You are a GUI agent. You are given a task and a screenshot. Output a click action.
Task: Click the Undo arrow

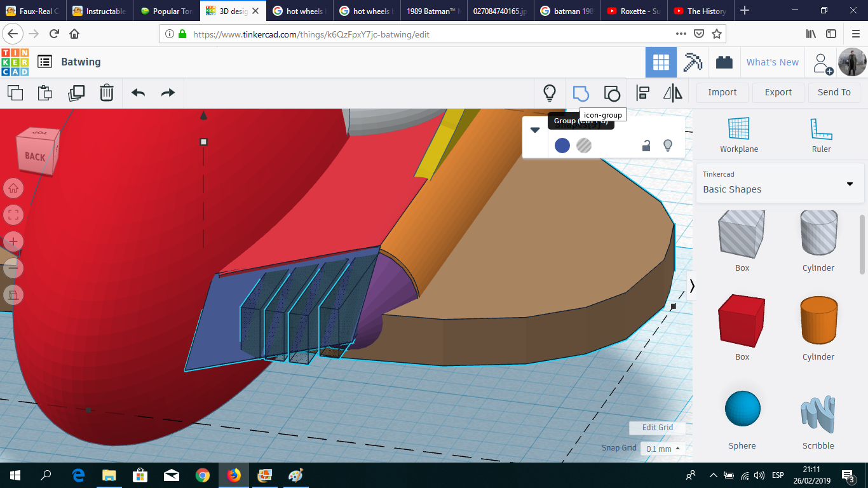[138, 92]
